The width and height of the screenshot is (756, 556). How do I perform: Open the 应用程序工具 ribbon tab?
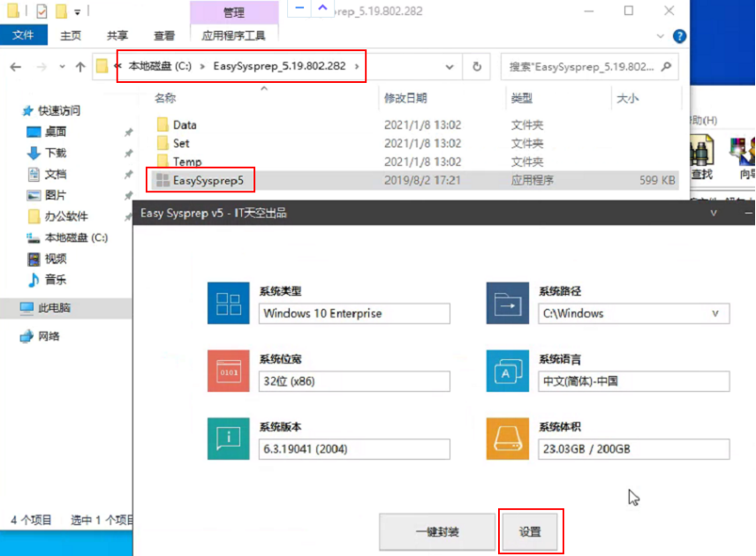point(233,35)
